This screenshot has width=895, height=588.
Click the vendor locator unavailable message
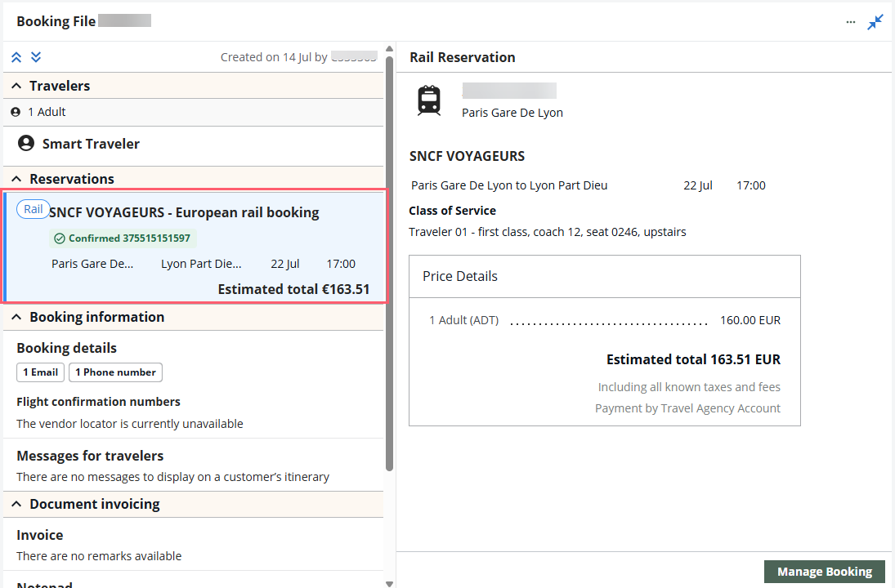pos(130,424)
